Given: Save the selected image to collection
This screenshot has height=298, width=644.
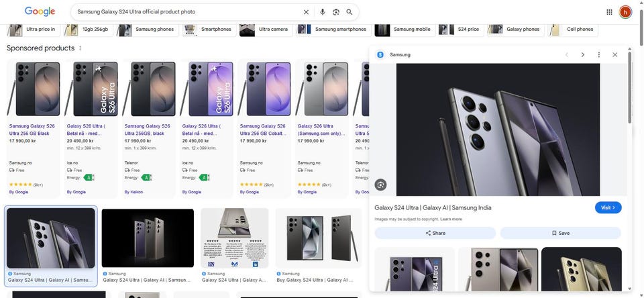Looking at the screenshot, I should tap(561, 233).
